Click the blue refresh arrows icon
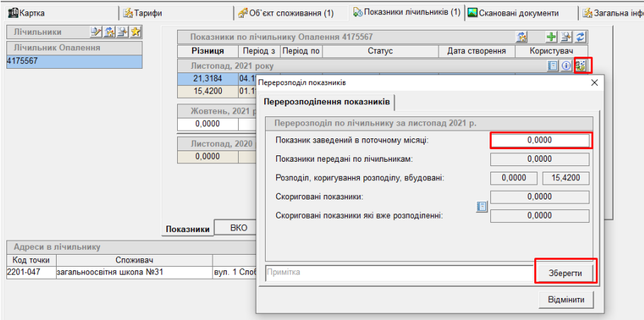This screenshot has width=644, height=320. point(581,37)
